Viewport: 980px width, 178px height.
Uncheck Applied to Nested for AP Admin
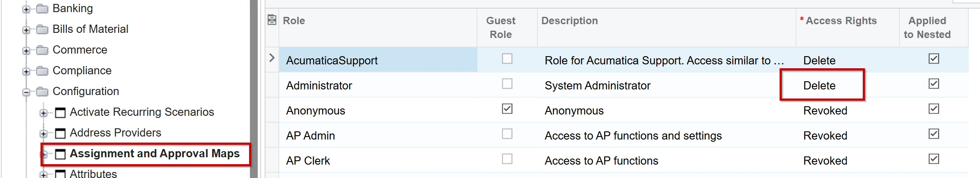(933, 134)
